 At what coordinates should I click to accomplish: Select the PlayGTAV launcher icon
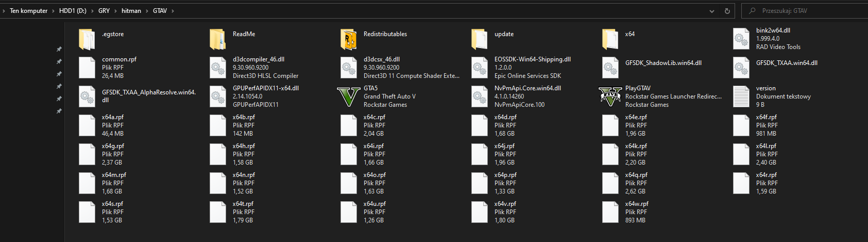[x=610, y=96]
